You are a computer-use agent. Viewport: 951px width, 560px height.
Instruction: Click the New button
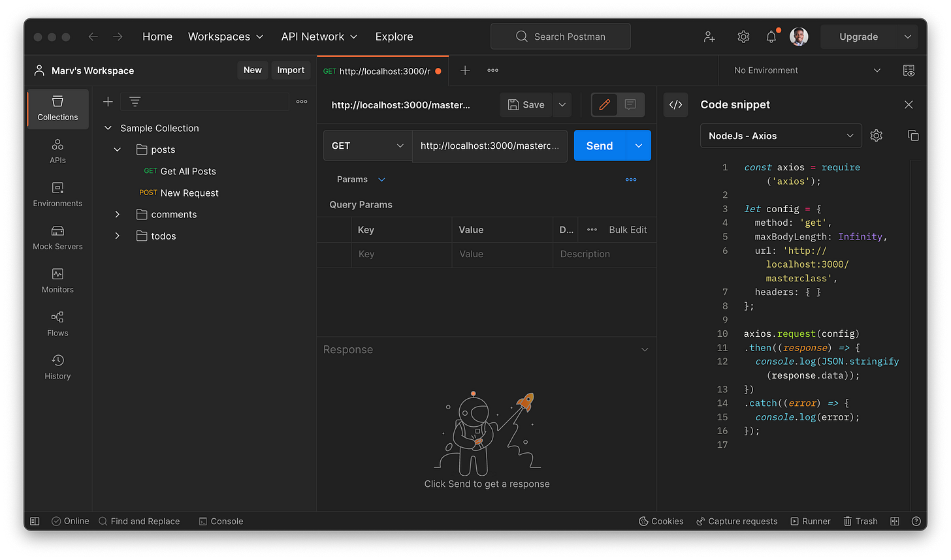(x=253, y=70)
